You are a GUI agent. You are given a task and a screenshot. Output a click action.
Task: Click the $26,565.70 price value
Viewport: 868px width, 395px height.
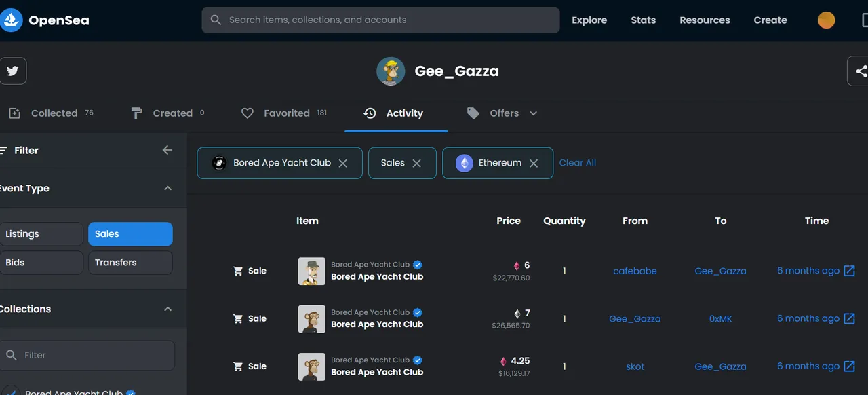point(511,326)
